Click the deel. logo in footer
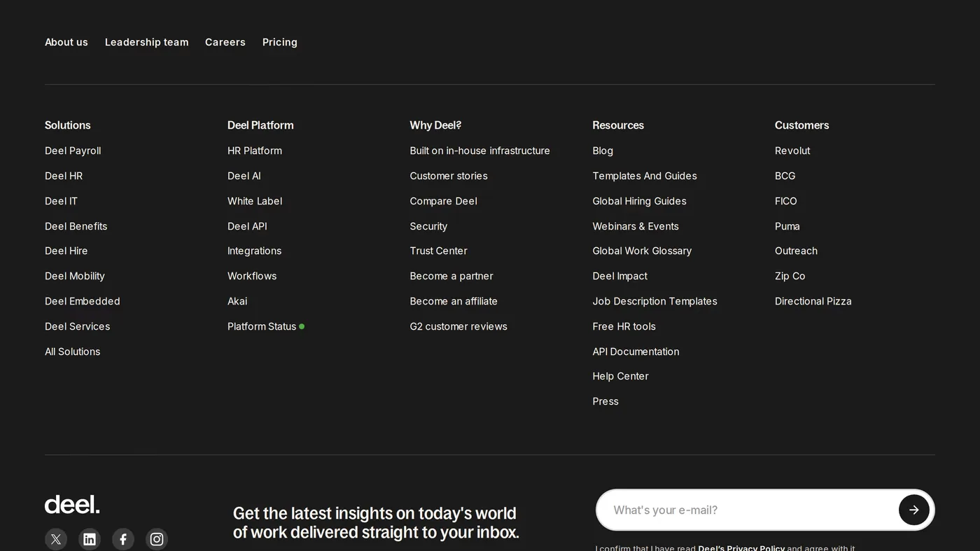Viewport: 980px width, 551px height. [x=72, y=504]
